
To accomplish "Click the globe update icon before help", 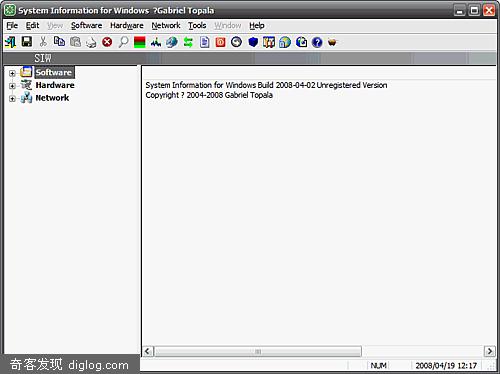I will (301, 42).
